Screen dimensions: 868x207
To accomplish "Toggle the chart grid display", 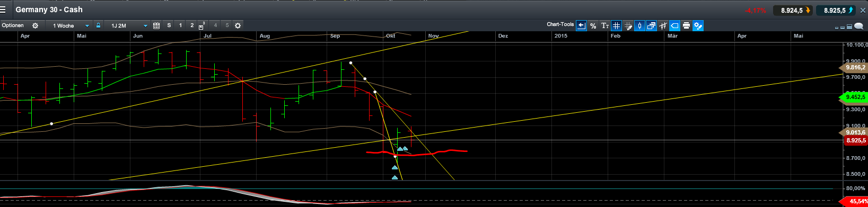I will coord(616,25).
